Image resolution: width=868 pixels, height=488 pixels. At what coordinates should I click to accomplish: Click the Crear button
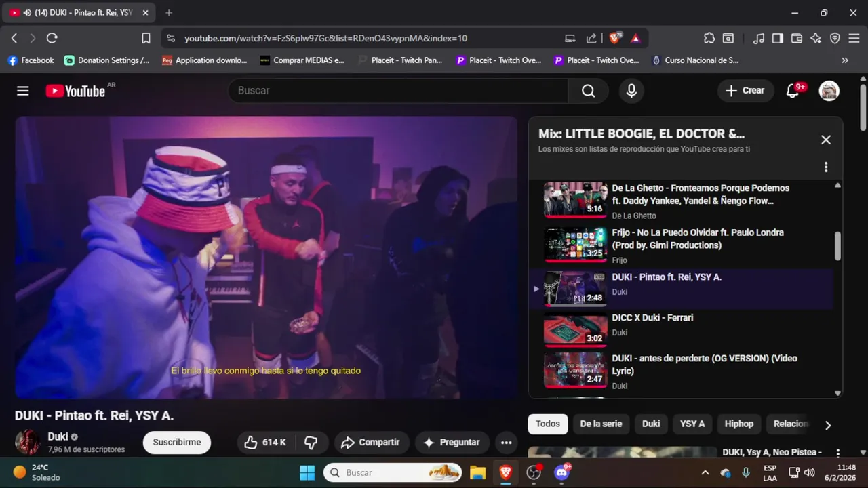click(745, 91)
